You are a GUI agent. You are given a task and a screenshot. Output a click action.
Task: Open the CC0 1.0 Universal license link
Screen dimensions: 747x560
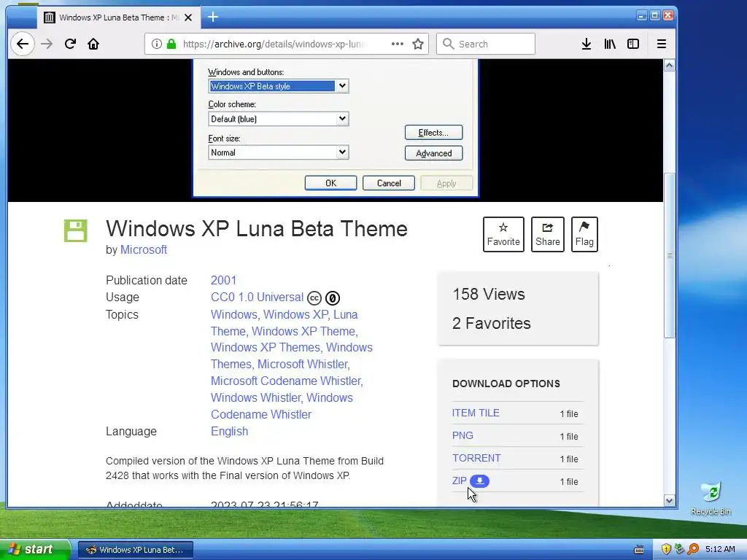coord(257,297)
